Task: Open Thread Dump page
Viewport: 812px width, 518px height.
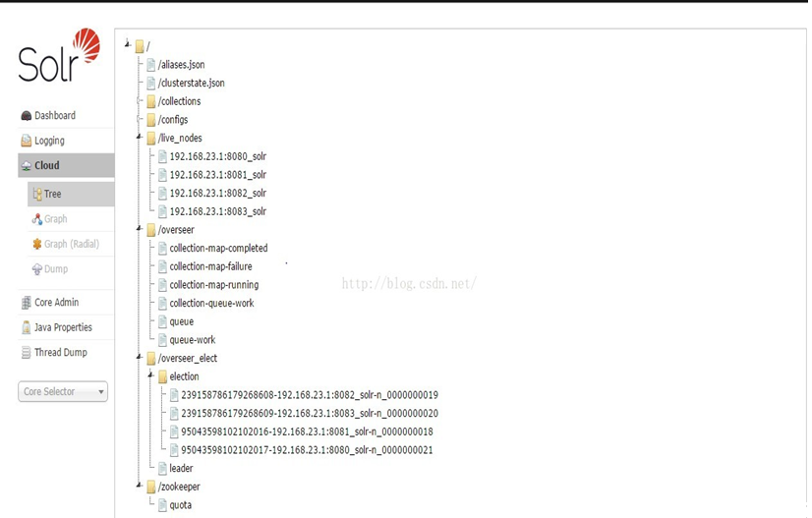Action: tap(61, 352)
